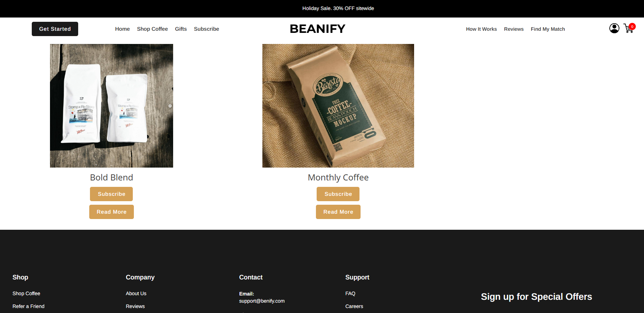The height and width of the screenshot is (313, 644).
Task: Open the Bold Blend product image
Action: click(111, 106)
